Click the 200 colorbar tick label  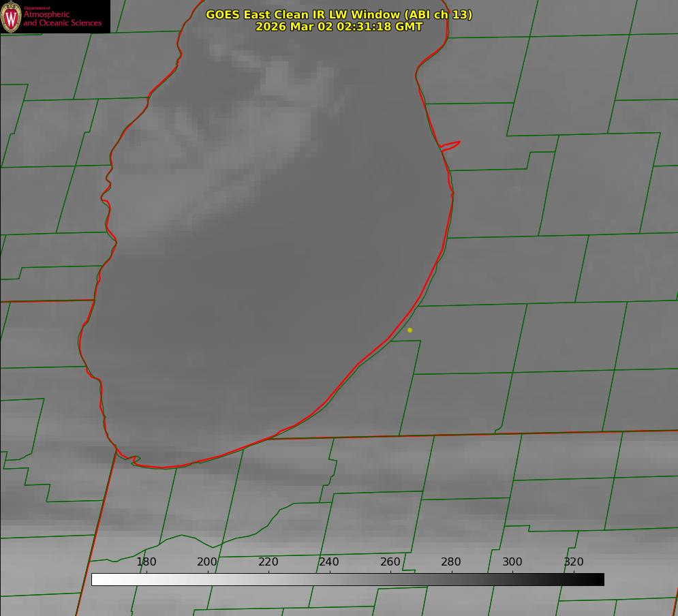tap(207, 562)
